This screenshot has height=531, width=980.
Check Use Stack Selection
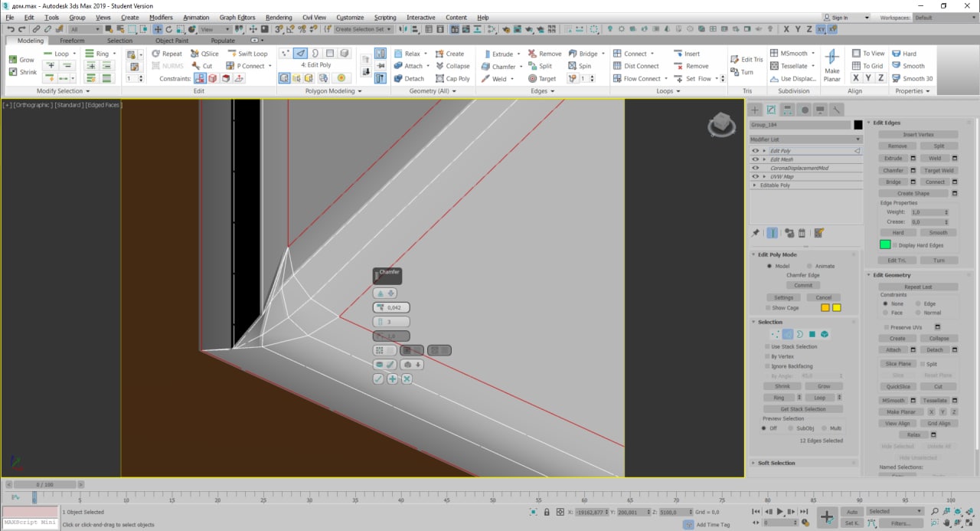click(768, 346)
